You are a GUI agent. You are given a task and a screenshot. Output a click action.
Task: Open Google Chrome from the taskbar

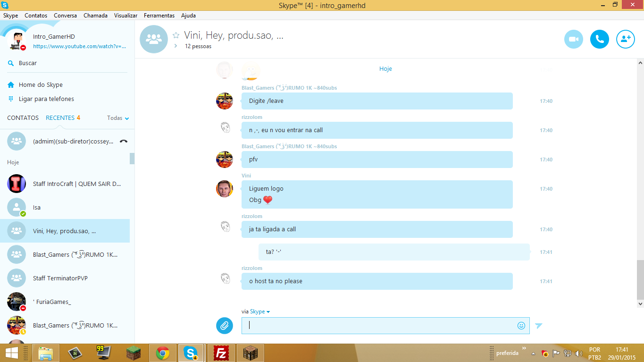point(163,353)
